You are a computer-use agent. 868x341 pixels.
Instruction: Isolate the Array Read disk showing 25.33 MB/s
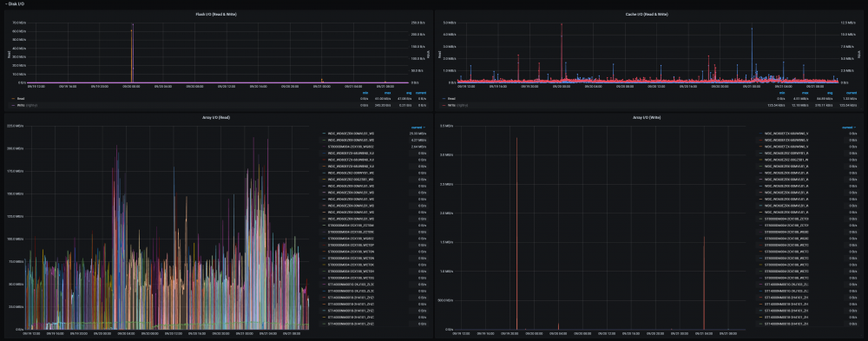click(x=351, y=134)
